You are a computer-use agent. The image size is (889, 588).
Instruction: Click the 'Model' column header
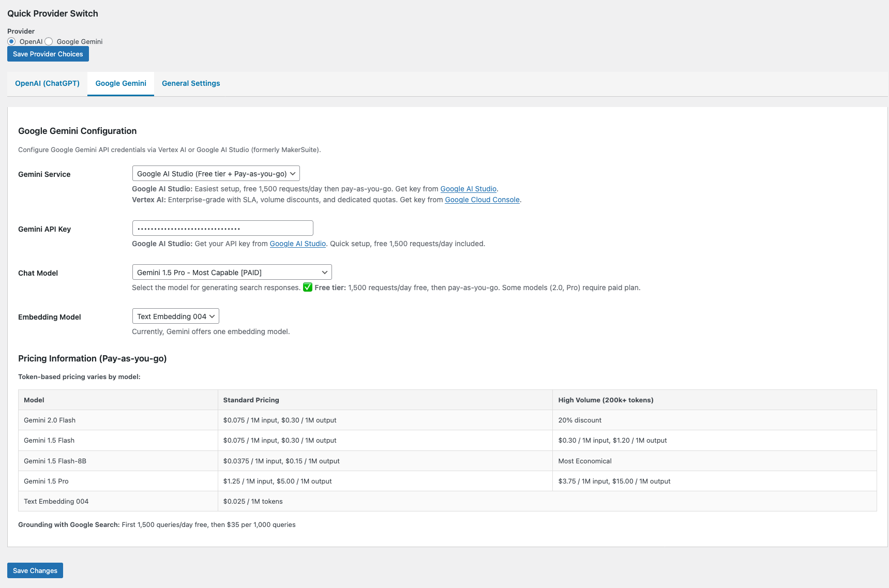[118, 400]
